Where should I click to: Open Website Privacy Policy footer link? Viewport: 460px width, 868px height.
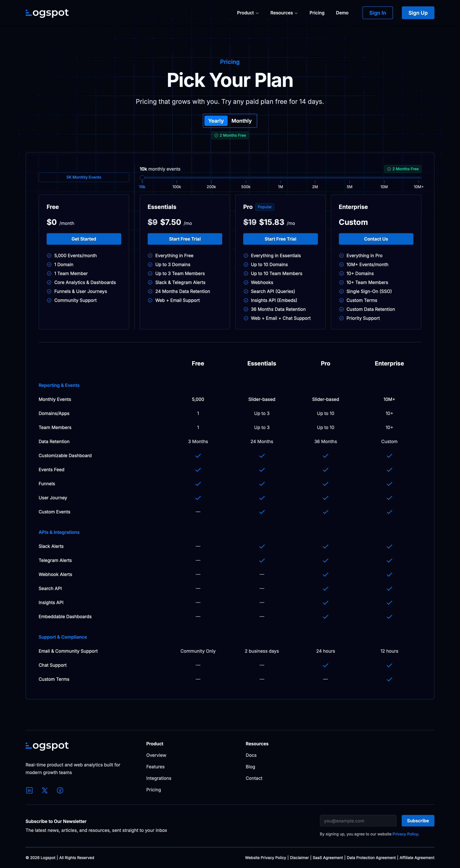point(266,858)
